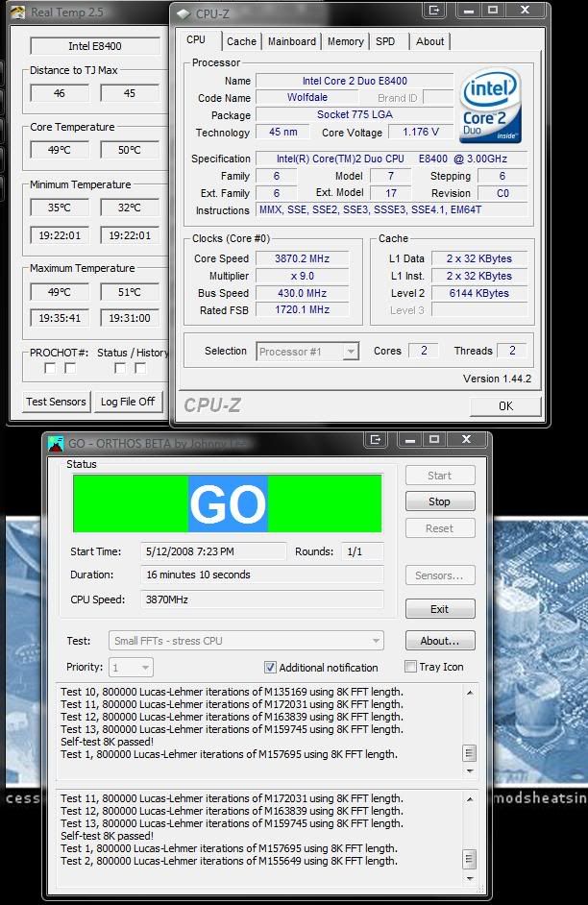The width and height of the screenshot is (588, 905).
Task: Click the grayed Sensors... button
Action: [440, 575]
